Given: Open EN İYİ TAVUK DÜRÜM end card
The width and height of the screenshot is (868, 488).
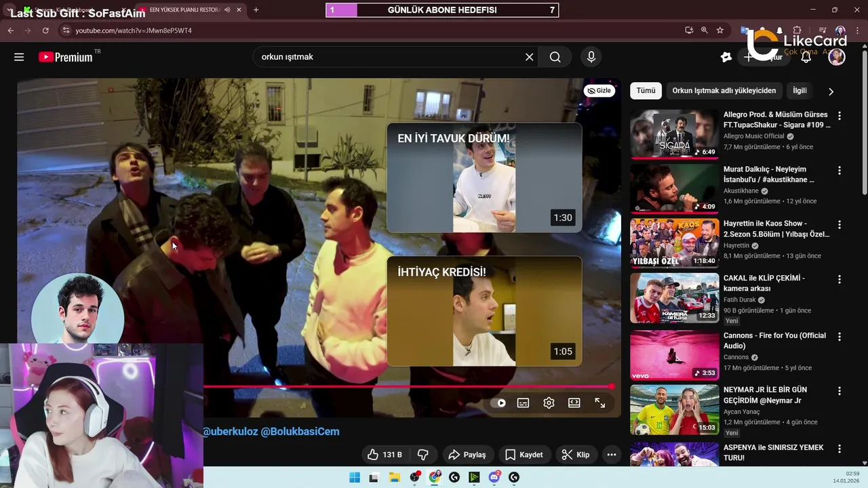Looking at the screenshot, I should click(x=484, y=178).
